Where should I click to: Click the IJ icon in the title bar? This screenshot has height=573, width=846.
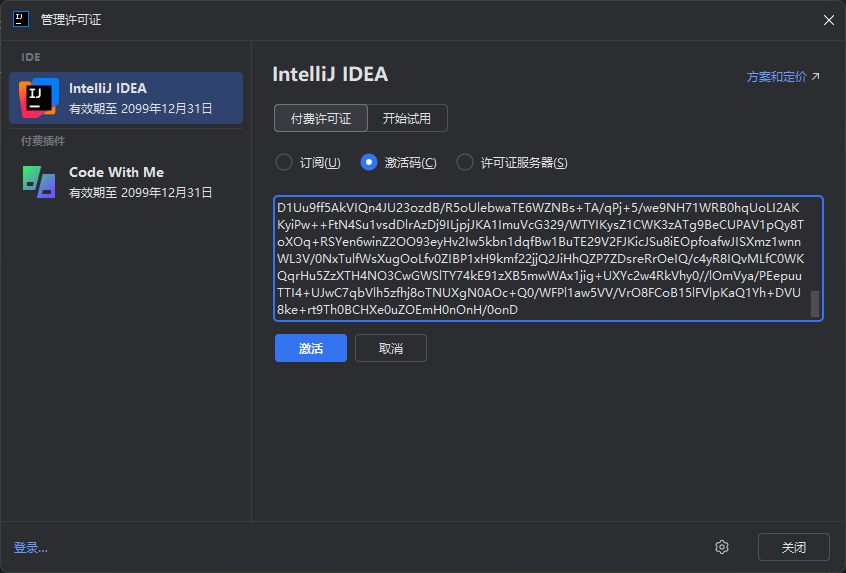21,19
